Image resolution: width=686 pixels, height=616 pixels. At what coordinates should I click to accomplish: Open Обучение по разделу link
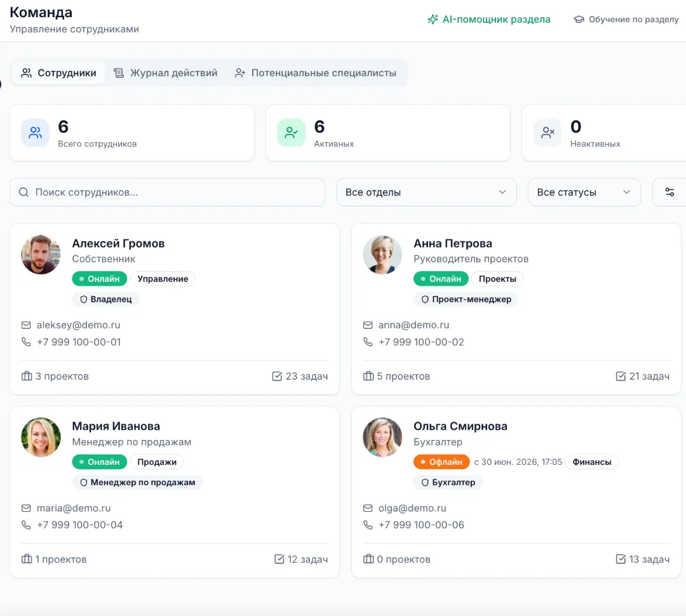tap(626, 19)
